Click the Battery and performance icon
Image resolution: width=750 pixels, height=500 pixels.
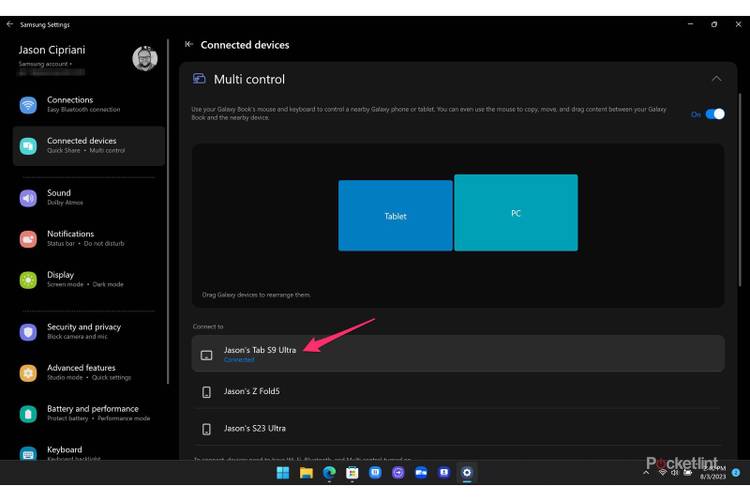point(28,413)
